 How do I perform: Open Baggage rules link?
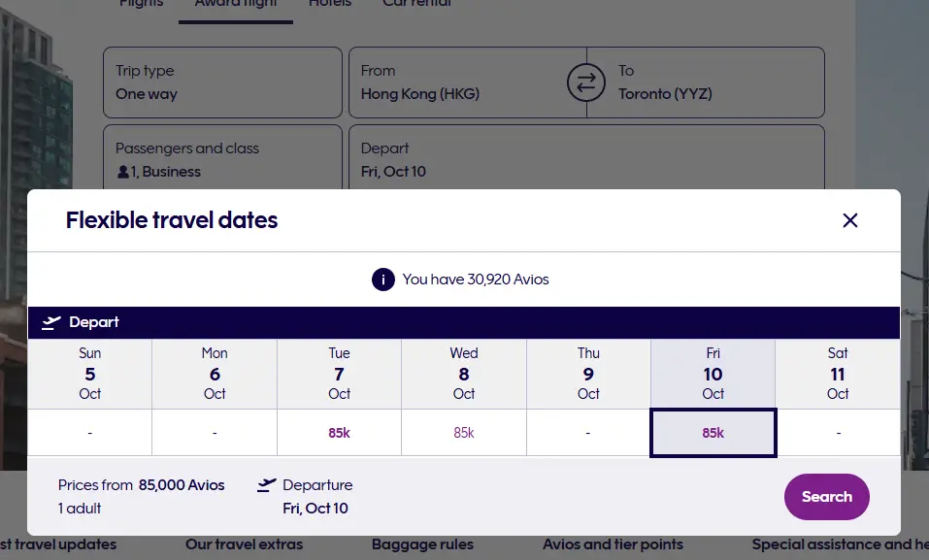pos(422,544)
